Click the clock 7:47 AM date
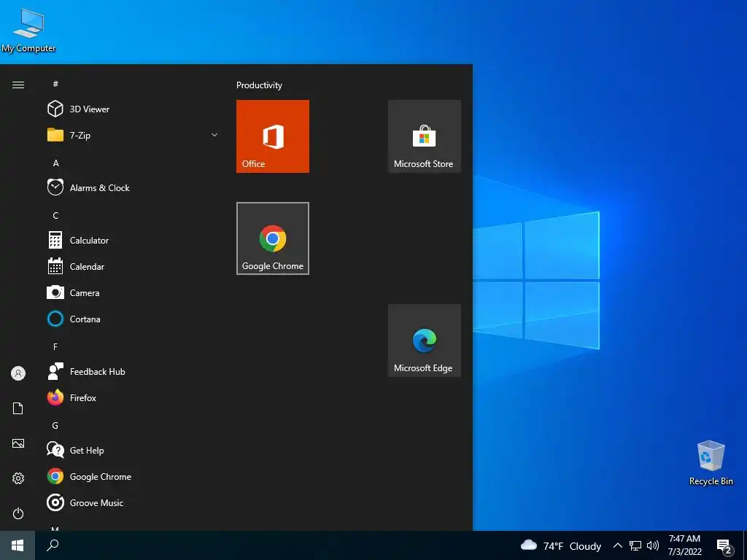Screen dimensions: 747x560 (x=684, y=545)
